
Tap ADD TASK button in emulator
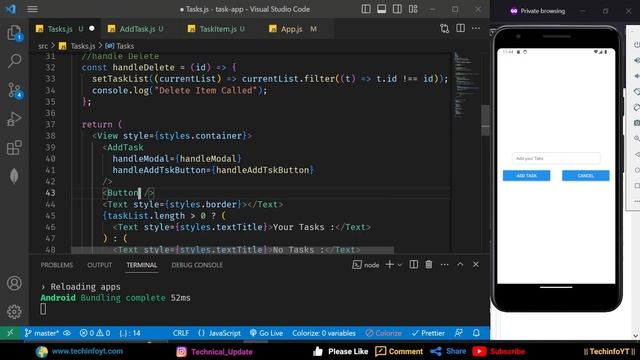[526, 176]
